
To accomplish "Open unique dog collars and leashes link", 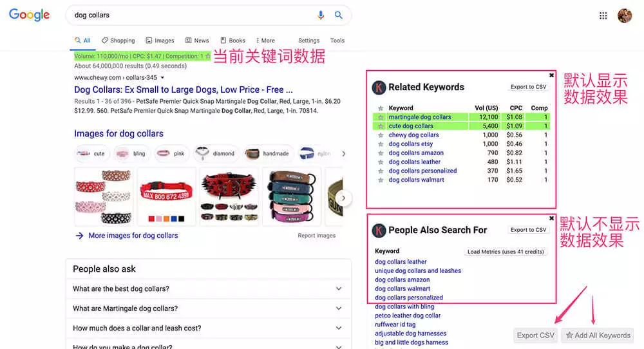I will click(418, 271).
